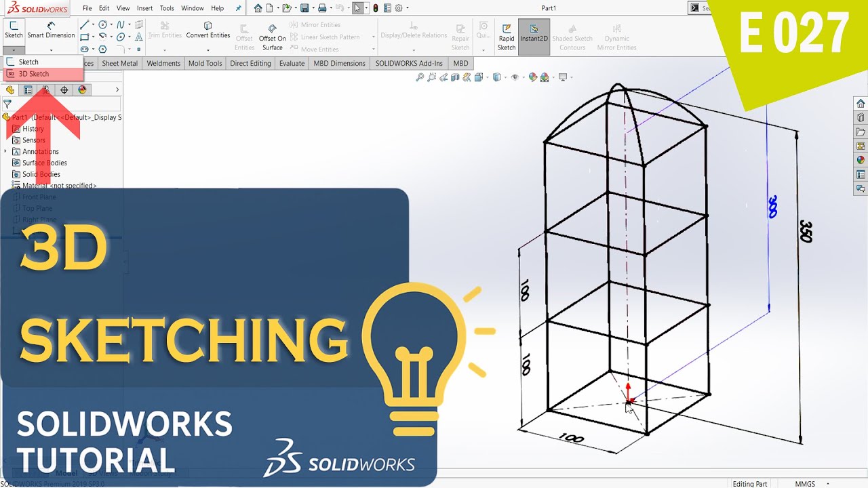Select the sketch Text tool
This screenshot has width=868, height=488.
(x=139, y=37)
